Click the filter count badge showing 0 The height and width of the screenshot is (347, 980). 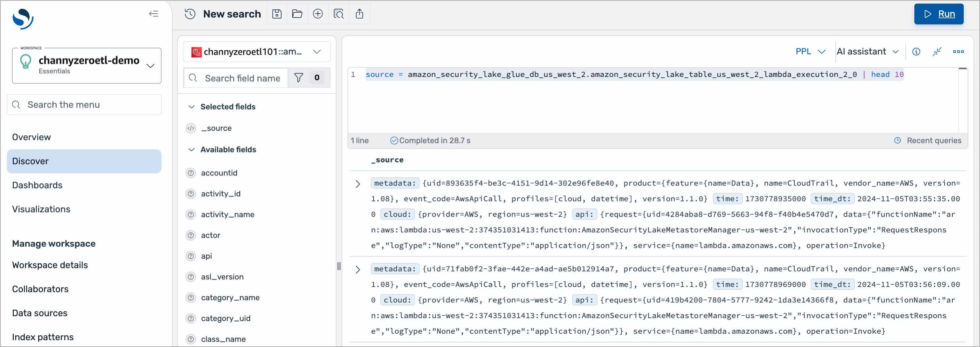pyautogui.click(x=317, y=78)
